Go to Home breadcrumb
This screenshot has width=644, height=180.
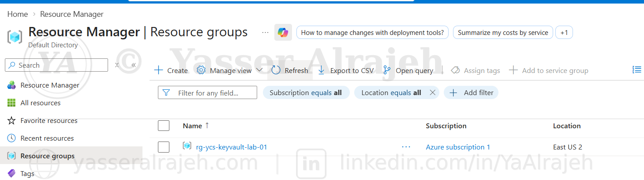[18, 14]
